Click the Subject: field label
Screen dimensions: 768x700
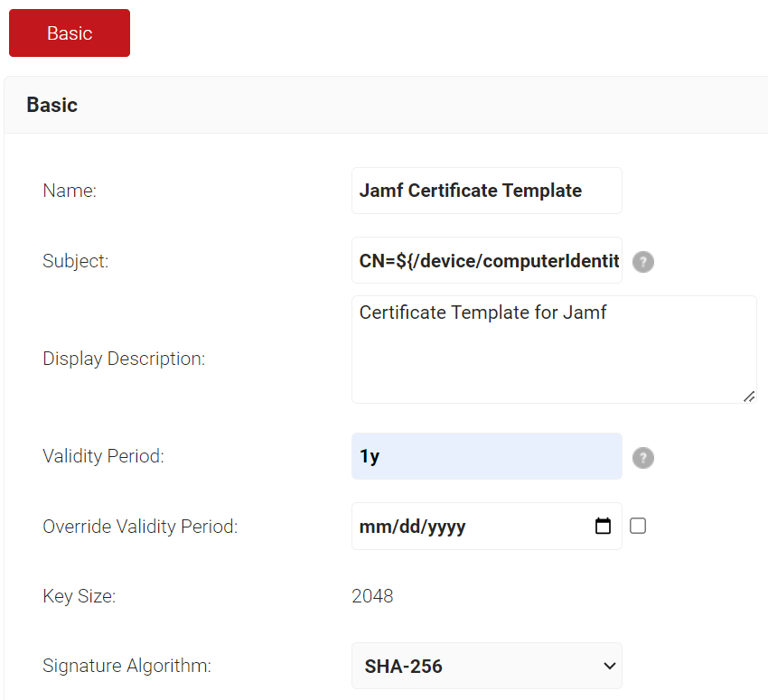pyautogui.click(x=75, y=260)
